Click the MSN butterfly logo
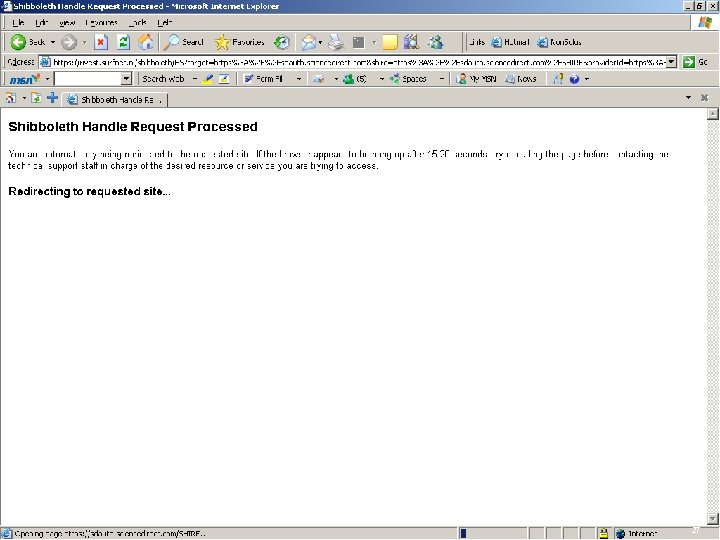Screen dimensions: 720x540 point(25,79)
